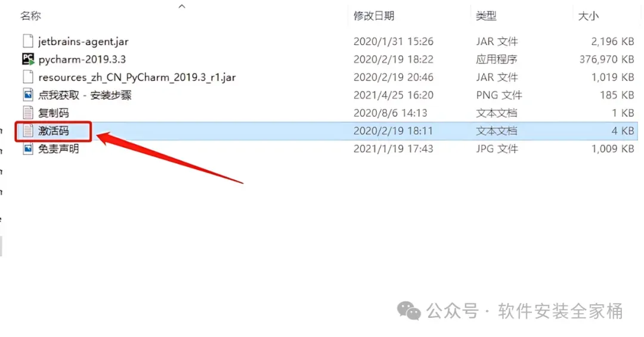644x337 pixels.
Task: Sort by the 大小 column header
Action: click(x=588, y=16)
